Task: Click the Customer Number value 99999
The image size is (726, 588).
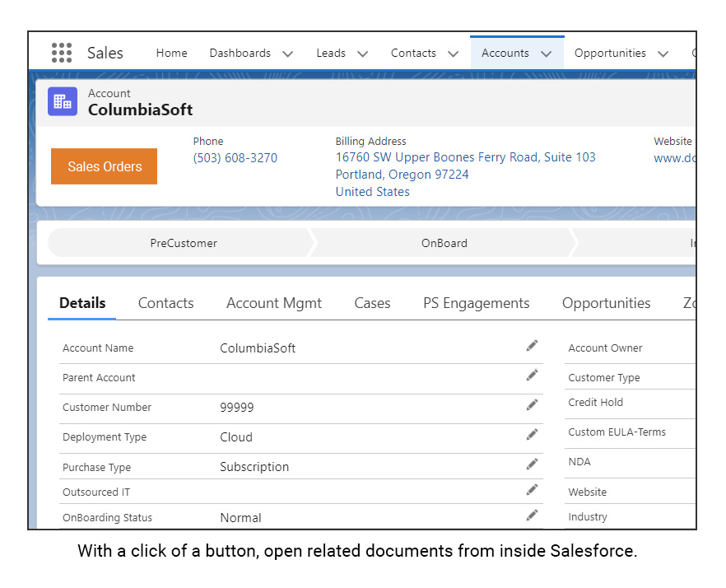Action: click(x=236, y=408)
